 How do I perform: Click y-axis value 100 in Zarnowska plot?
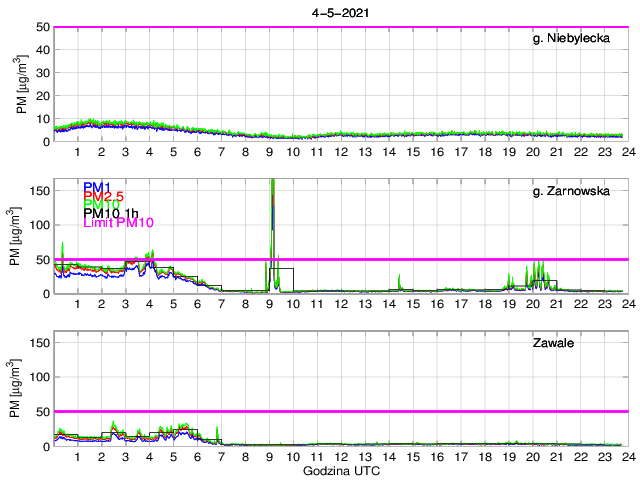click(x=40, y=225)
